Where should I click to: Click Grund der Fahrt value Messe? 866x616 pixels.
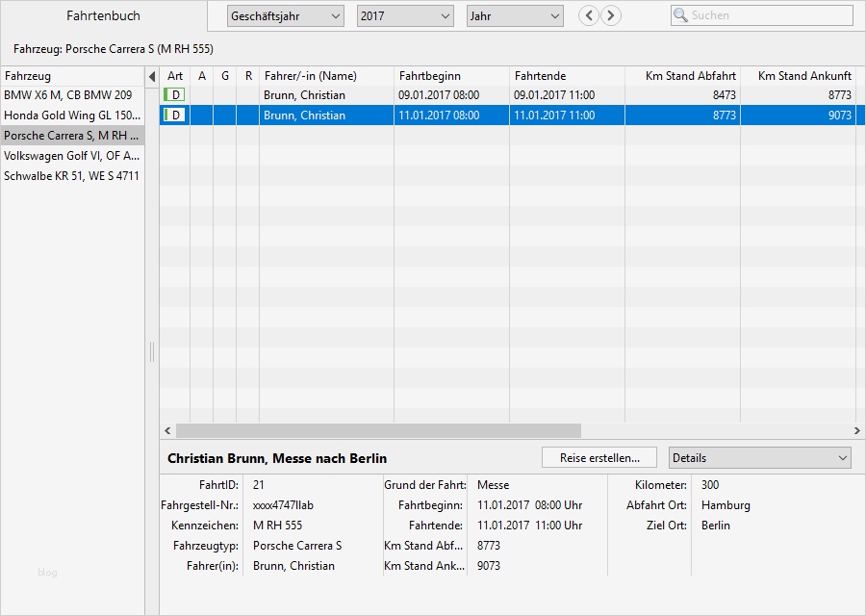tap(494, 485)
